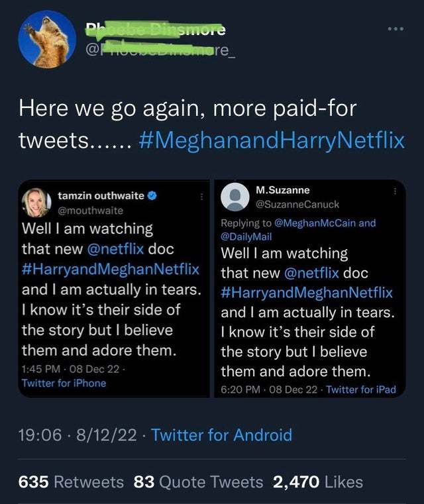Click the @netflix mention in tamzin's tweet
Image resolution: width=424 pixels, height=504 pixels.
click(x=115, y=249)
